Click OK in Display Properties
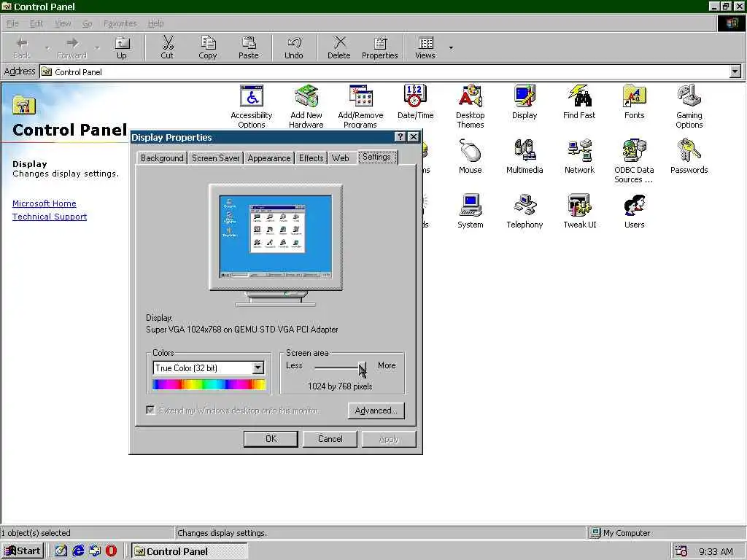The height and width of the screenshot is (560, 747). pos(271,438)
